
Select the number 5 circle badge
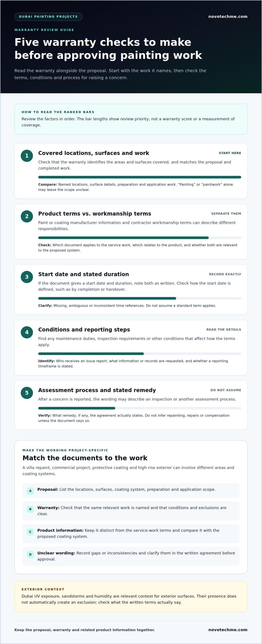click(27, 393)
